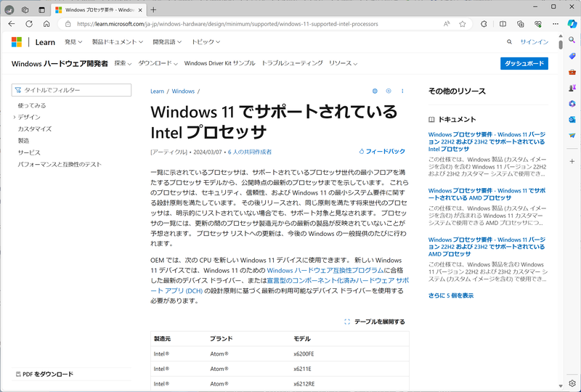Open the 製品ドキュメント dropdown menu
The width and height of the screenshot is (581, 392).
(118, 42)
